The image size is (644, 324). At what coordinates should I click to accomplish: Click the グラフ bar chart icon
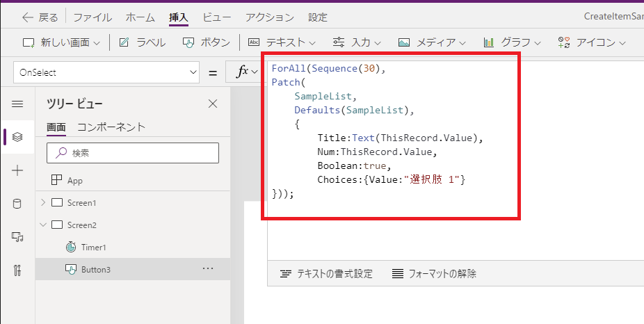click(x=489, y=42)
